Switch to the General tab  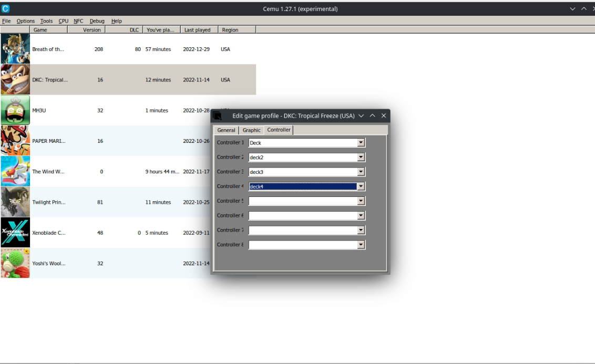pos(226,130)
